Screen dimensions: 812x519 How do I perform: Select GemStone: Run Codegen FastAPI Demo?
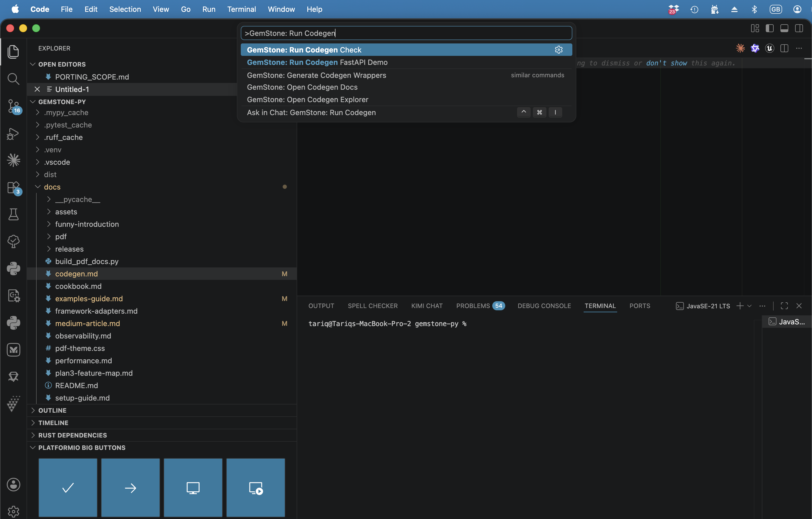click(406, 62)
